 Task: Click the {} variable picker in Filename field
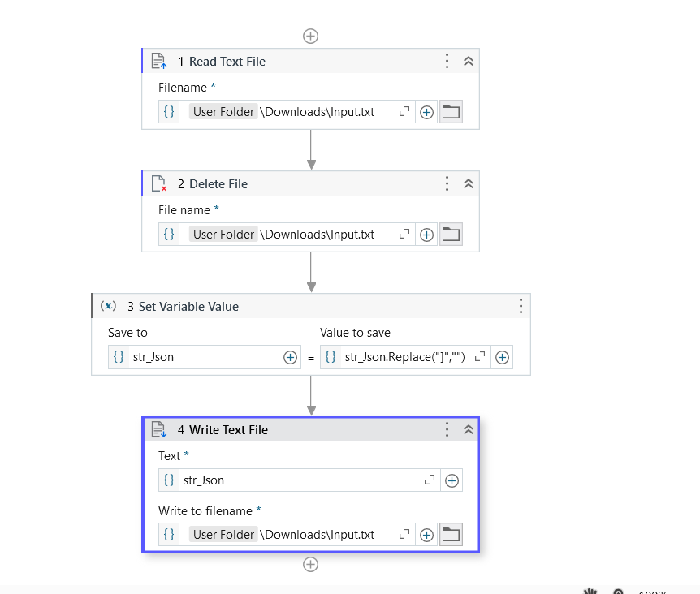tap(168, 111)
